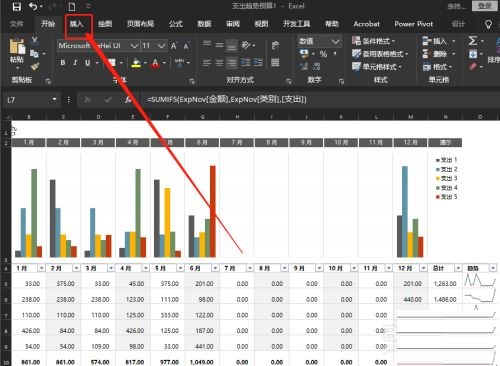Image resolution: width=500 pixels, height=366 pixels.
Task: Click the formula bar input
Action: pyautogui.click(x=320, y=99)
